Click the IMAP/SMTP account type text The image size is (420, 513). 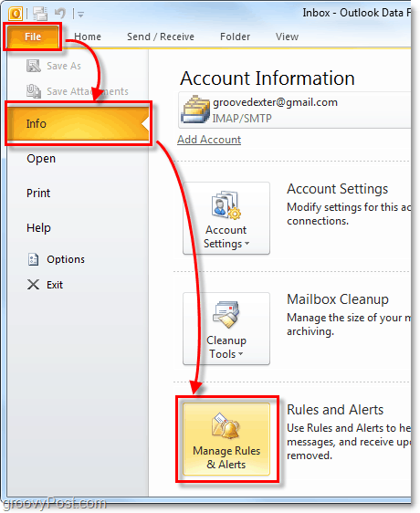pos(242,118)
